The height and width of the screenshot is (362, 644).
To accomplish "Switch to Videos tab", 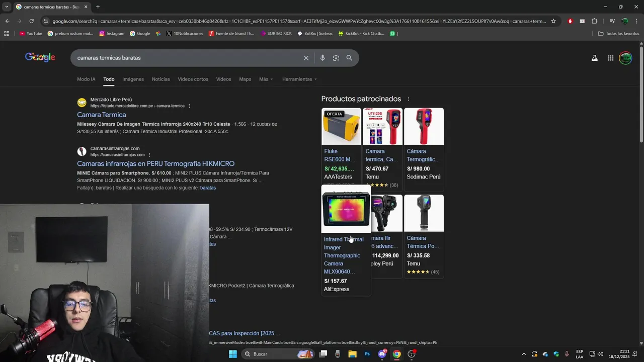I will tap(223, 79).
